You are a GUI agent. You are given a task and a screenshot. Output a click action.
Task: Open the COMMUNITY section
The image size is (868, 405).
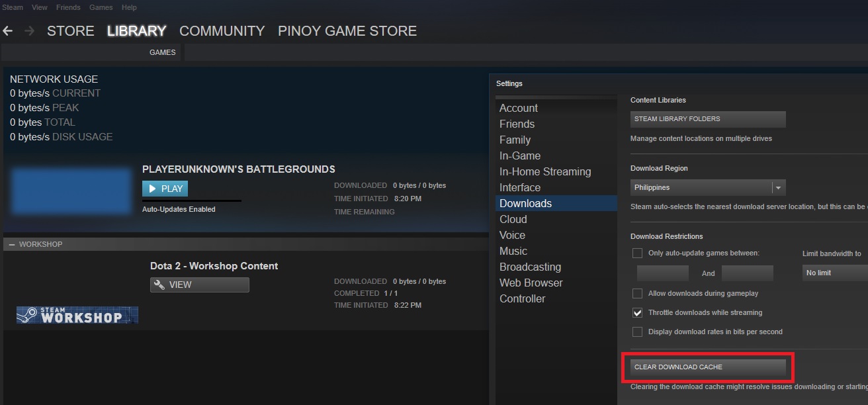point(222,31)
